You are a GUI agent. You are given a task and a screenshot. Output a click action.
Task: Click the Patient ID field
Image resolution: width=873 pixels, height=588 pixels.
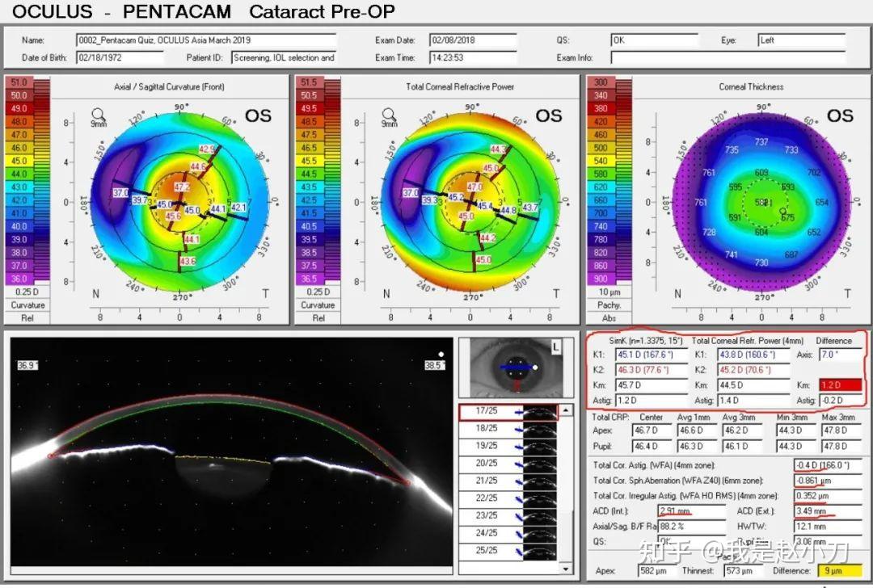click(x=284, y=58)
